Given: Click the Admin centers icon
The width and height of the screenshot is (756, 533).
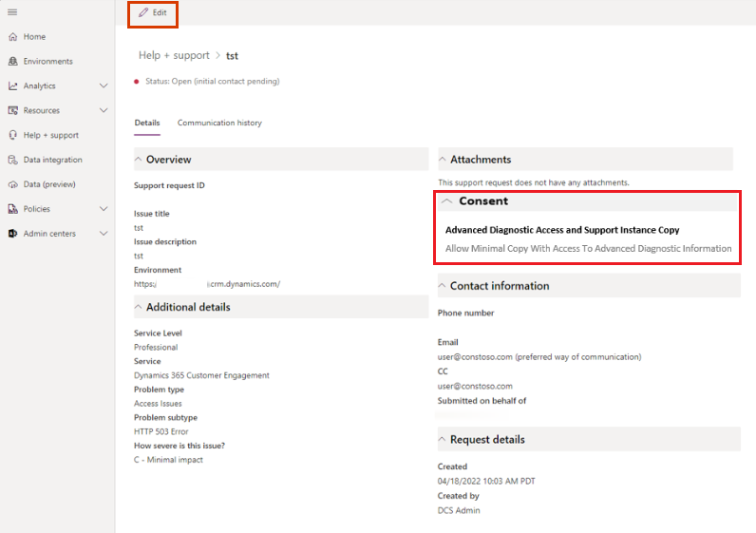Looking at the screenshot, I should [x=13, y=234].
